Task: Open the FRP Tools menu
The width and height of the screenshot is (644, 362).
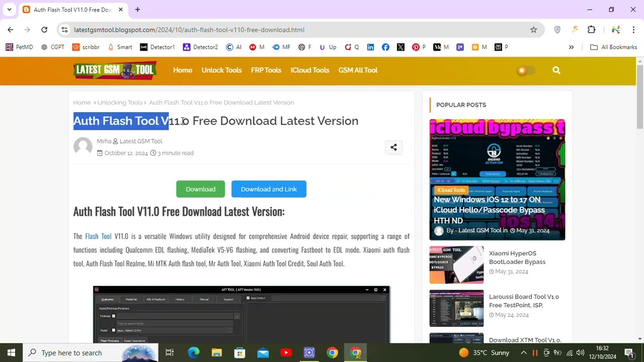Action: [266, 70]
